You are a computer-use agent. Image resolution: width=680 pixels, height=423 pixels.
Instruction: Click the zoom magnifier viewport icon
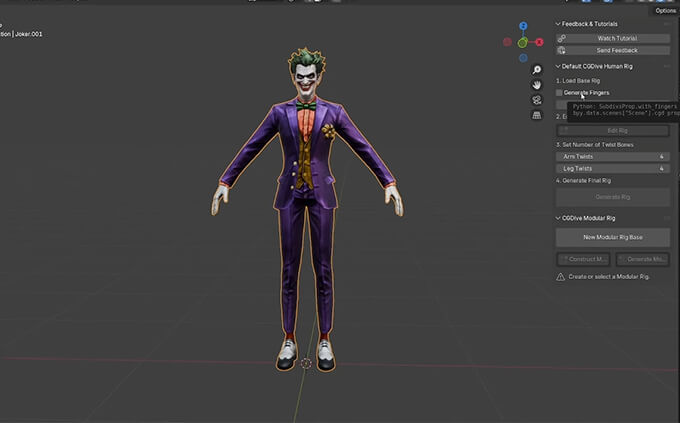(x=537, y=70)
